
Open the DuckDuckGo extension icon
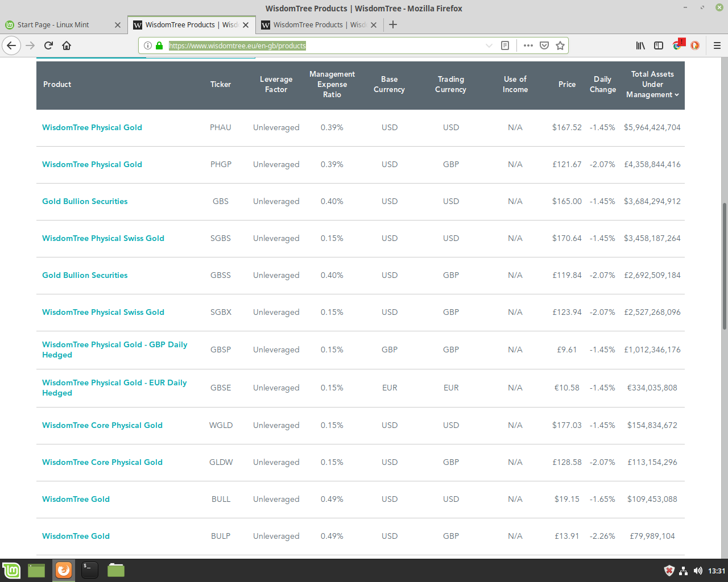click(x=695, y=45)
